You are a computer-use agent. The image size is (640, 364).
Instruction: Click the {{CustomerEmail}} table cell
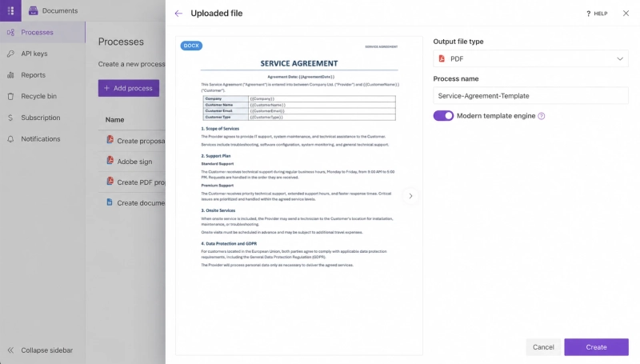click(322, 111)
